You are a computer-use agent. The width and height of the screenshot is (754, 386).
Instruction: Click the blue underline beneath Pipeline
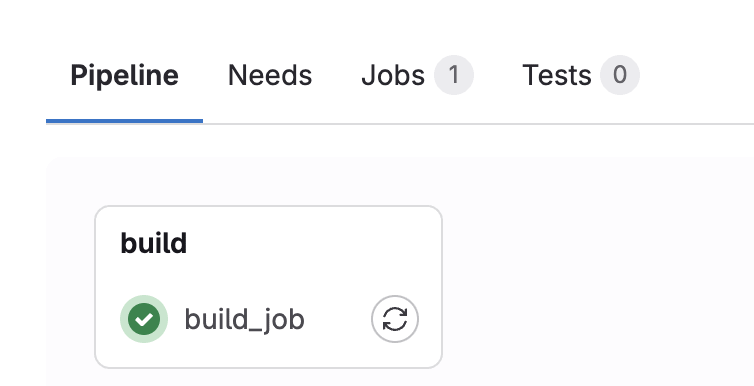pyautogui.click(x=125, y=121)
